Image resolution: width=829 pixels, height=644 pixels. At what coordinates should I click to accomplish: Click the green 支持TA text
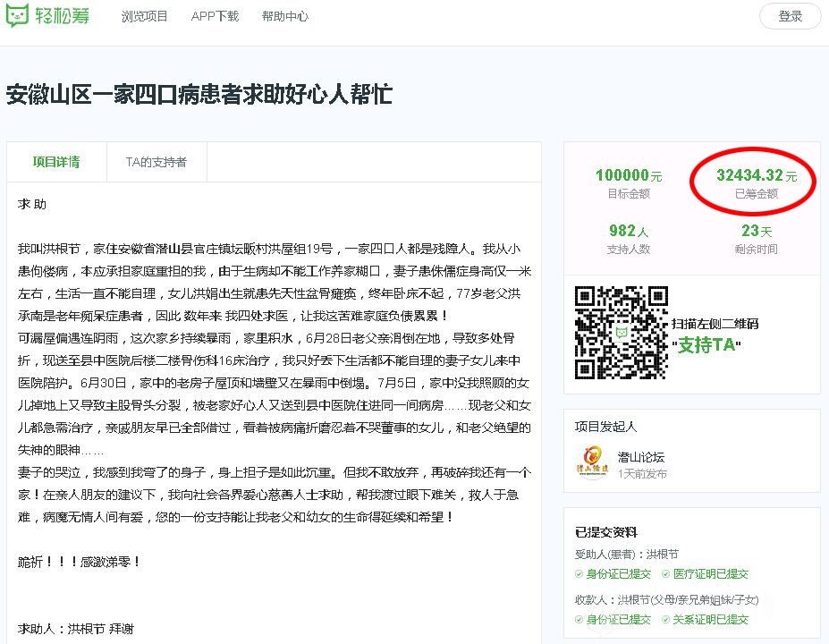click(706, 344)
